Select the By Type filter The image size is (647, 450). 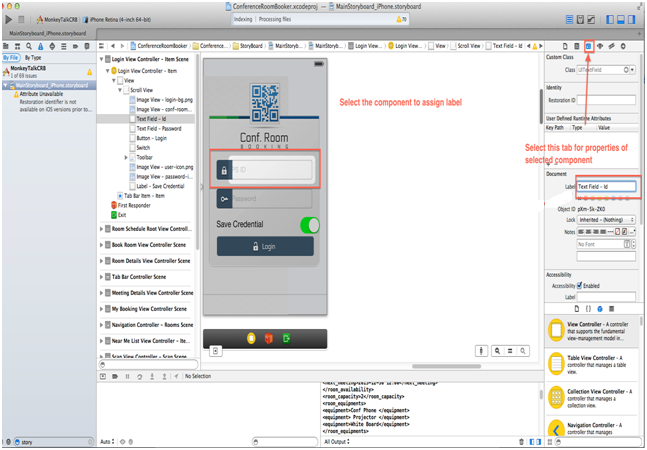click(x=33, y=58)
